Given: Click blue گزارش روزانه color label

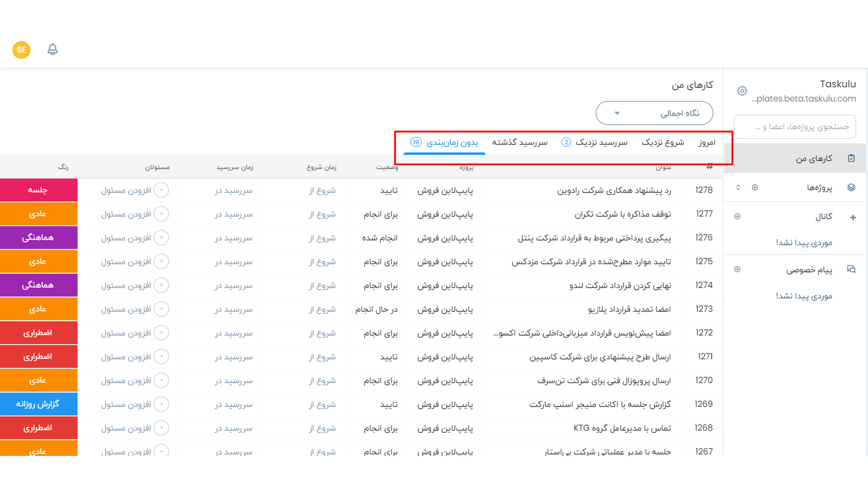Looking at the screenshot, I should point(38,404).
